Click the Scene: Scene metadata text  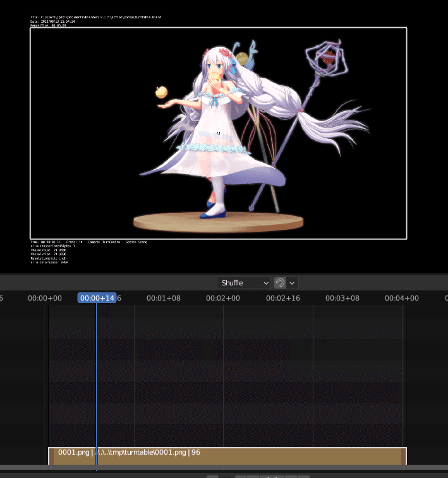tap(136, 242)
